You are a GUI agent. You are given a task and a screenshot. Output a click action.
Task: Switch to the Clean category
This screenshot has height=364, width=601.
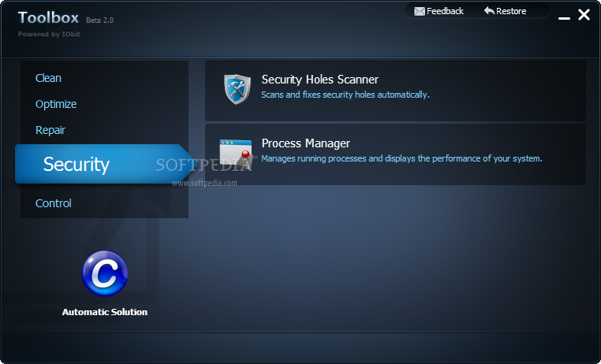(x=48, y=78)
